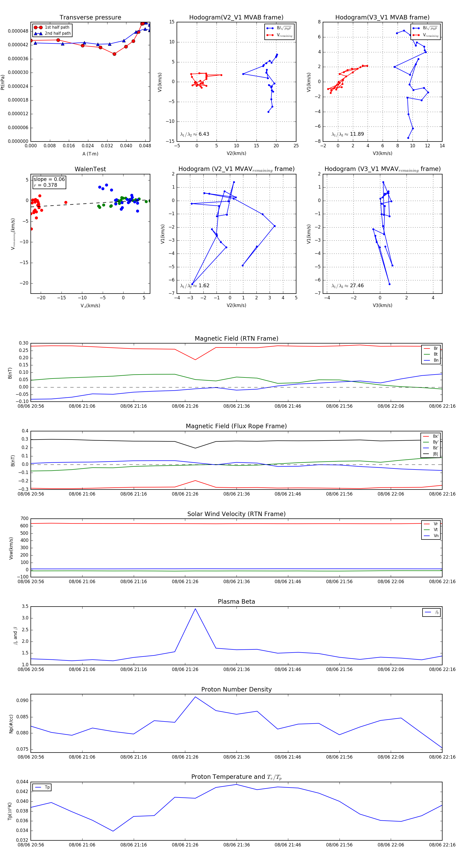The width and height of the screenshot is (473, 868).
Task: Click the "Proton Temperature and Te/Tp" title
Action: tap(236, 777)
